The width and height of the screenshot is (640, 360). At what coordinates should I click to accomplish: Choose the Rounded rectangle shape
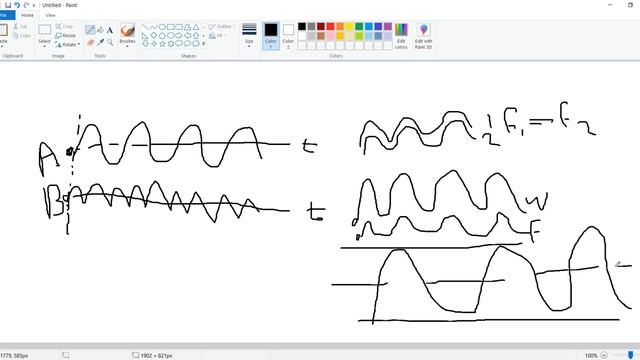pyautogui.click(x=179, y=27)
